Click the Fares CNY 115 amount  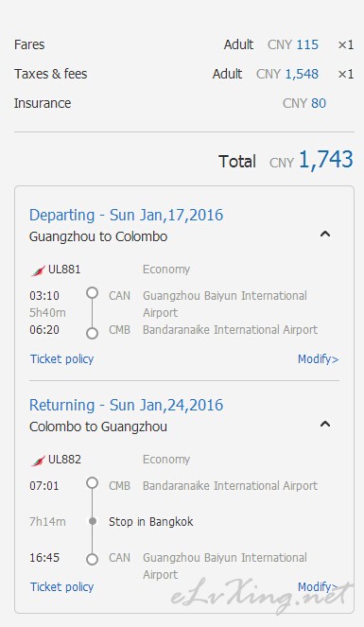[x=293, y=44]
